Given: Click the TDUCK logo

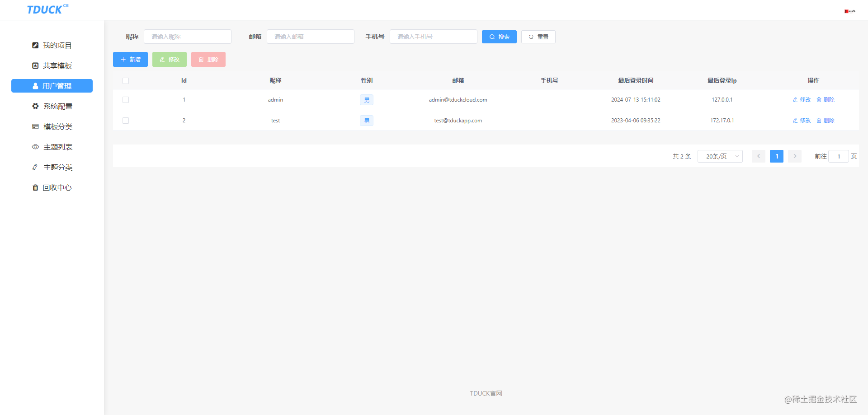Looking at the screenshot, I should click(47, 9).
